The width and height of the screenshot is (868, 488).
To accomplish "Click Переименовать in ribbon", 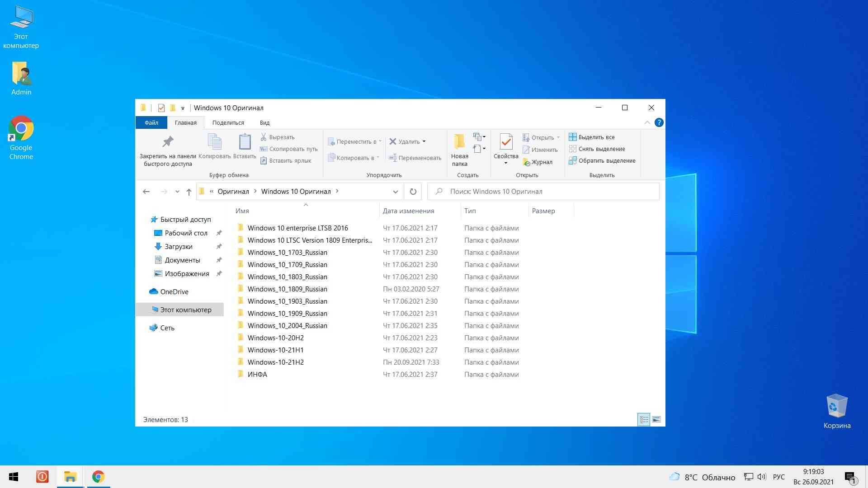I will (x=415, y=158).
